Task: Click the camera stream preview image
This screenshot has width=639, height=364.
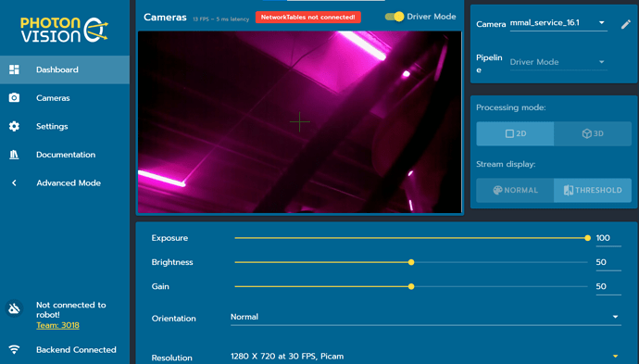Action: click(300, 122)
